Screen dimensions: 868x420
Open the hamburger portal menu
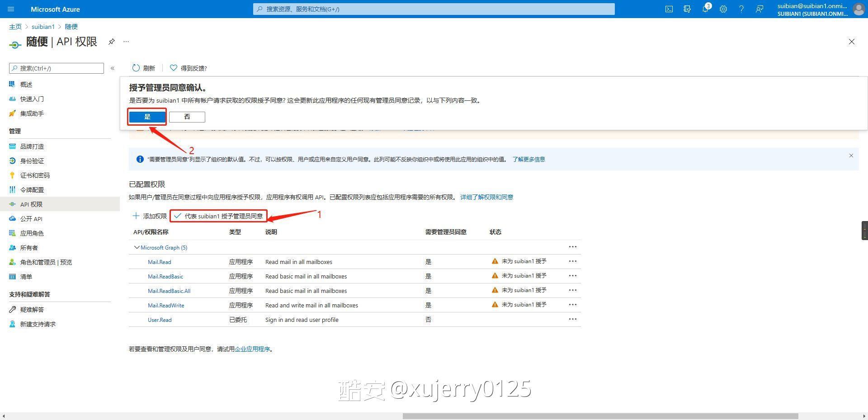point(11,9)
